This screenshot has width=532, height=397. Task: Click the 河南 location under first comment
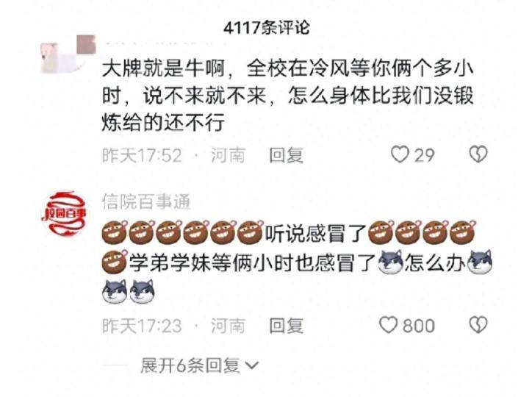(228, 155)
